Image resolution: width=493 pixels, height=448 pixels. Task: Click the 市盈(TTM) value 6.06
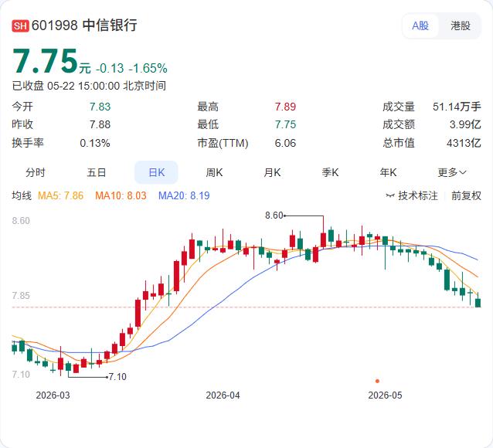[285, 143]
